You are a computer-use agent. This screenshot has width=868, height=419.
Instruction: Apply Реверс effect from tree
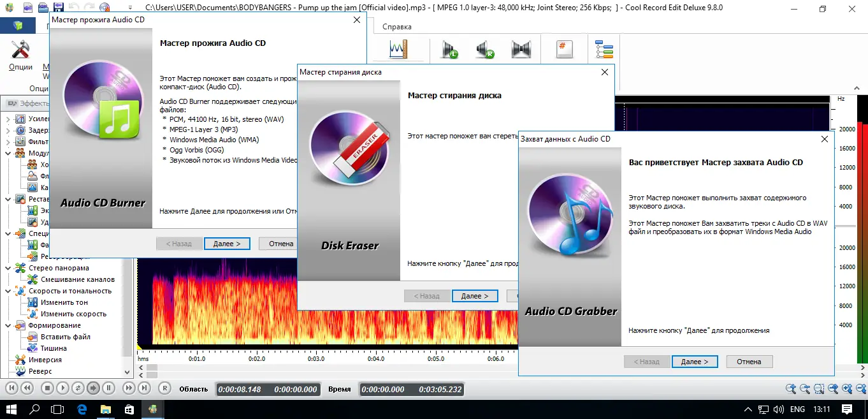point(40,371)
